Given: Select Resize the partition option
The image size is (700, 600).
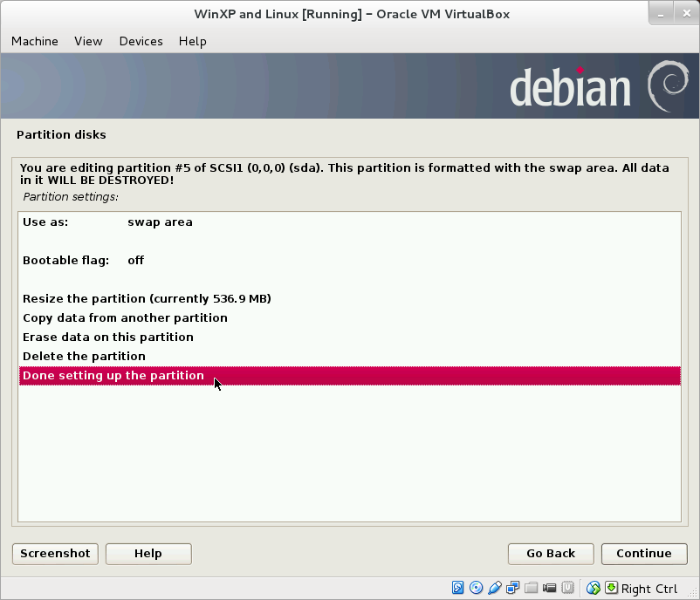Looking at the screenshot, I should 145,298.
